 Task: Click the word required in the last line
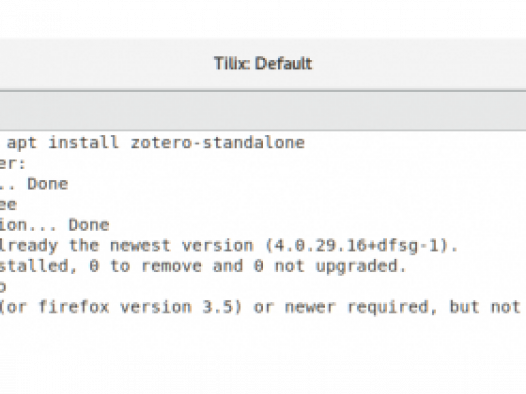tap(387, 307)
